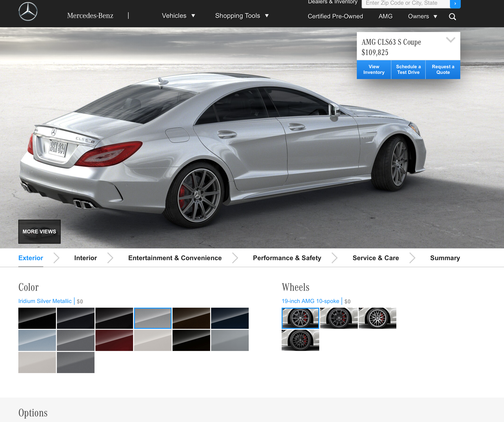
Task: Choose third silver multi-spoke wheel thumbnail
Action: pyautogui.click(x=378, y=318)
